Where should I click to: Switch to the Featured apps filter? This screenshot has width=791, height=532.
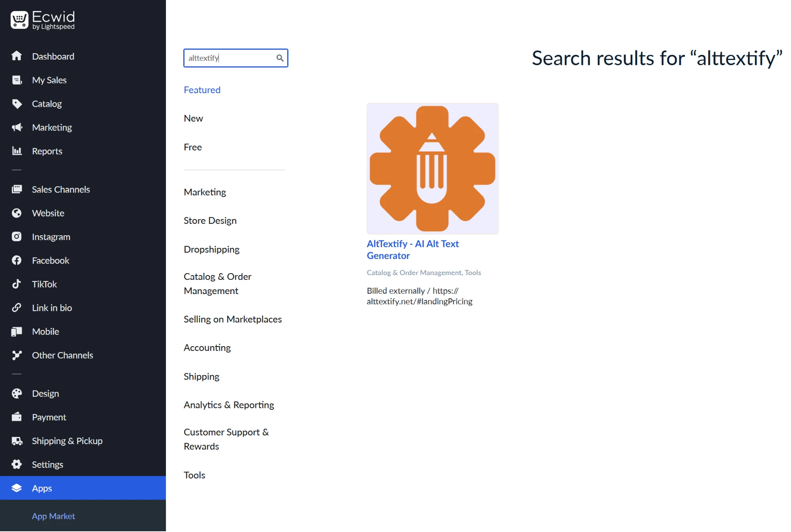[202, 90]
